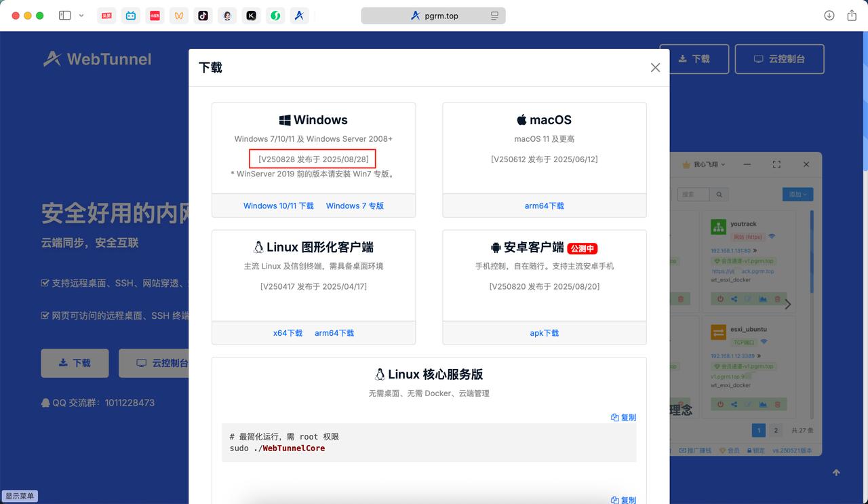The height and width of the screenshot is (504, 868).
Task: Click the traffic chart icon on esxi_ubuntu card
Action: (762, 404)
